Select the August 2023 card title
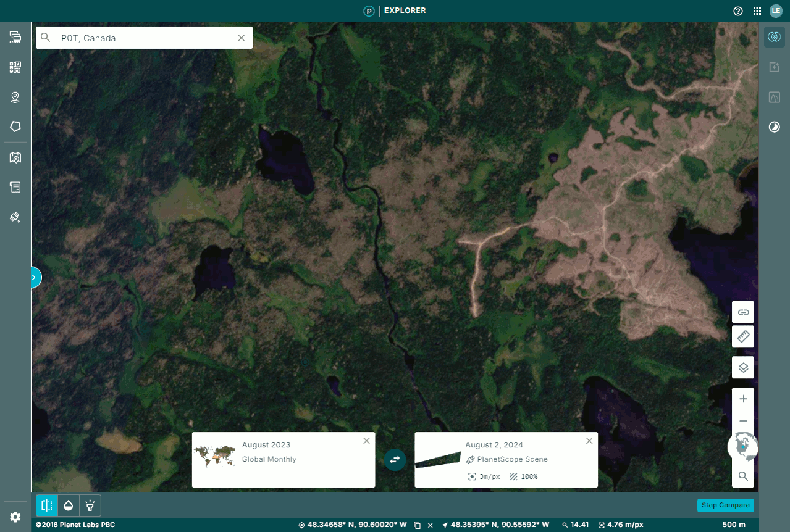790x532 pixels. pos(266,445)
